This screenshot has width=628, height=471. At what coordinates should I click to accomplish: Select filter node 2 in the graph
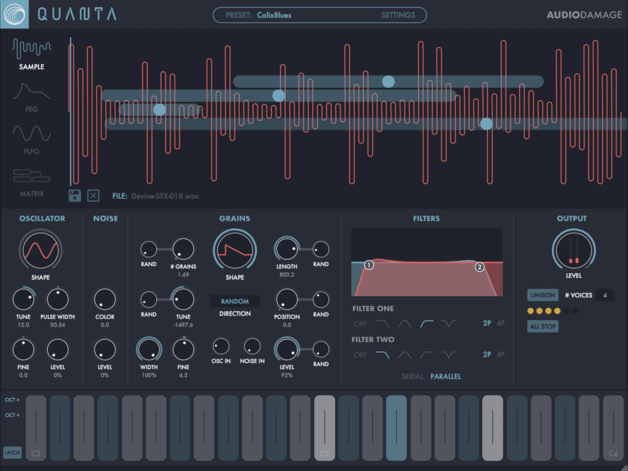coord(479,267)
